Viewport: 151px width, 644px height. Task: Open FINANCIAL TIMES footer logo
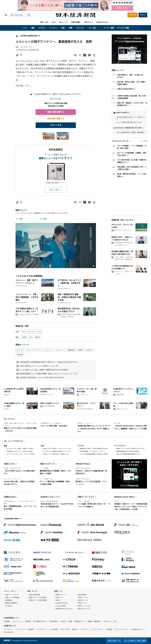coord(89,540)
